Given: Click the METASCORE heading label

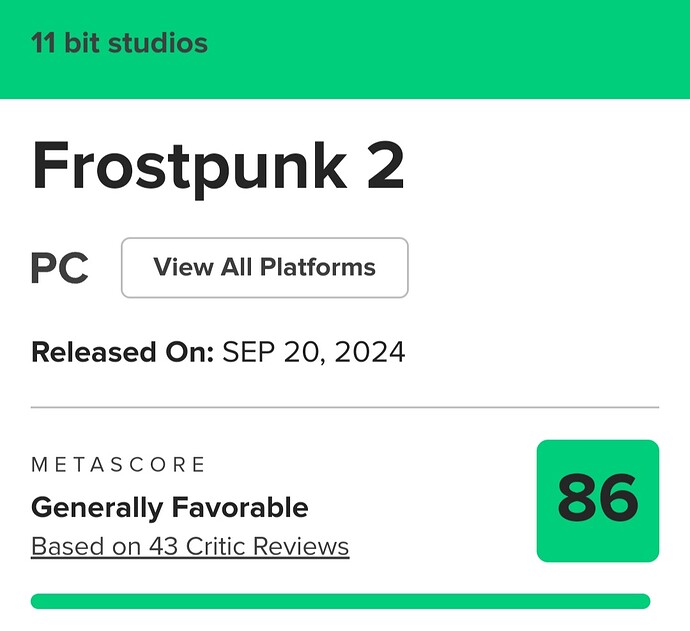Looking at the screenshot, I should pyautogui.click(x=118, y=465).
